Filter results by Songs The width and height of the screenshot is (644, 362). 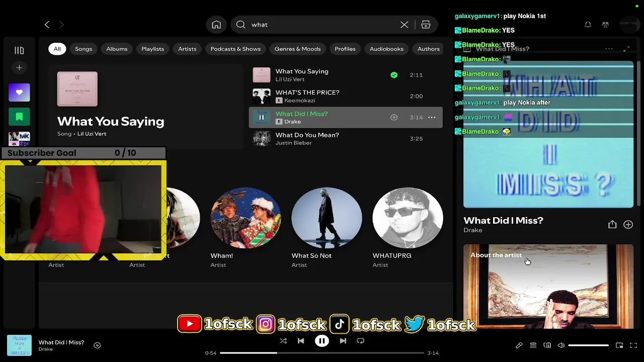tap(84, 49)
